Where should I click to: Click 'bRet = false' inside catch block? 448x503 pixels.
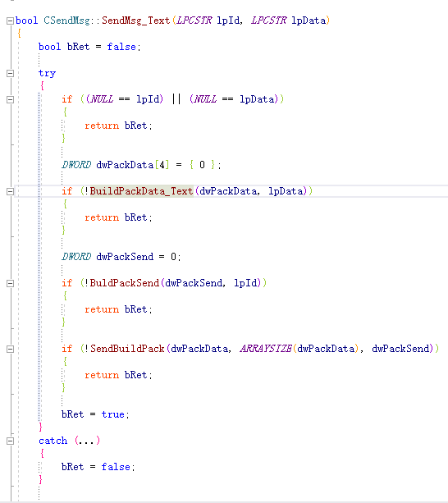coord(98,467)
